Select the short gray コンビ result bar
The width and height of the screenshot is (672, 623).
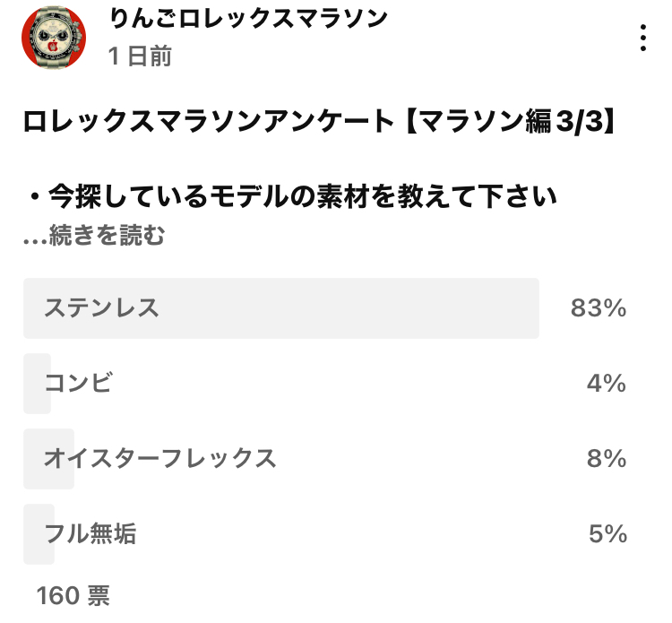click(x=37, y=384)
